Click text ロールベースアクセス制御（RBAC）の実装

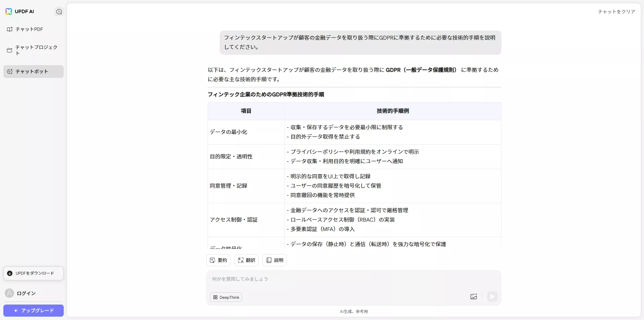pyautogui.click(x=342, y=220)
